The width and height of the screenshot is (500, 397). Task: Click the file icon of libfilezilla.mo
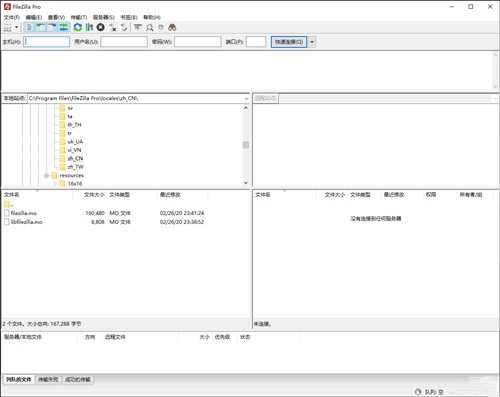[7, 222]
